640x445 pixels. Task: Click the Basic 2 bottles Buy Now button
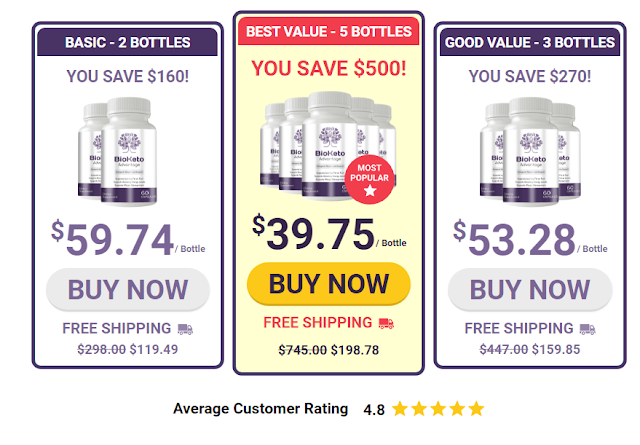click(x=127, y=290)
